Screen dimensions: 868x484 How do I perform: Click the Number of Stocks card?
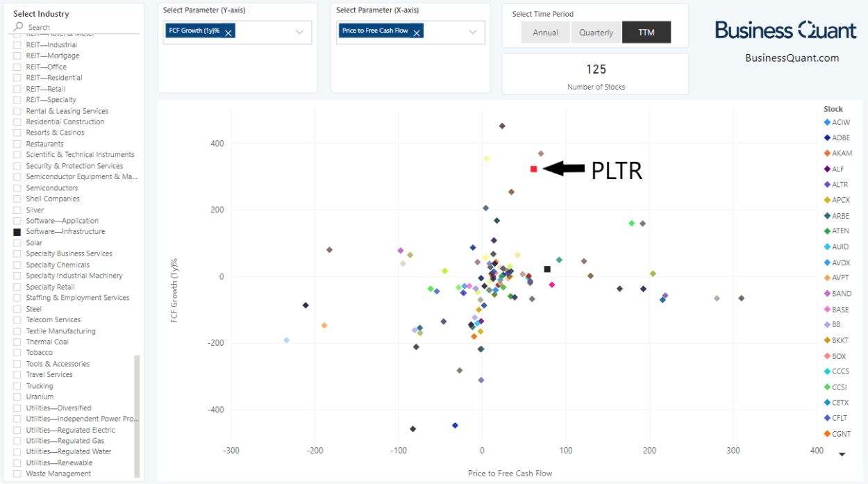pyautogui.click(x=596, y=74)
